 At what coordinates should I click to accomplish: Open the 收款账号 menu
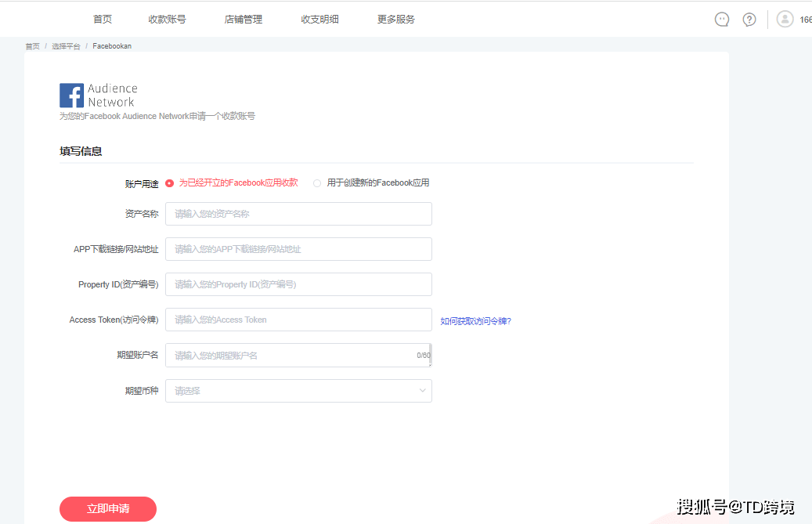point(167,19)
